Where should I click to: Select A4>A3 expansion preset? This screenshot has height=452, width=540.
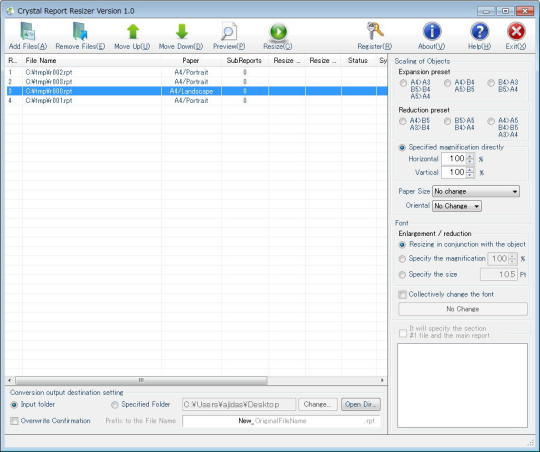click(403, 83)
